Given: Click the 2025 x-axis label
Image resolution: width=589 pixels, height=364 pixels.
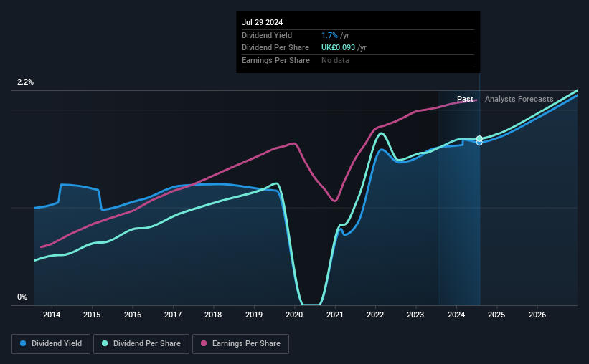Looking at the screenshot, I should 496,315.
